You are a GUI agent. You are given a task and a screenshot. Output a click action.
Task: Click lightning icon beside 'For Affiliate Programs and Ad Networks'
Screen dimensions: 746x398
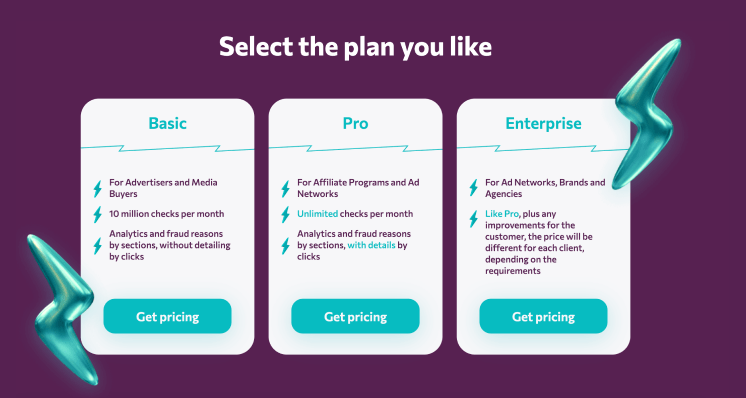coord(285,188)
